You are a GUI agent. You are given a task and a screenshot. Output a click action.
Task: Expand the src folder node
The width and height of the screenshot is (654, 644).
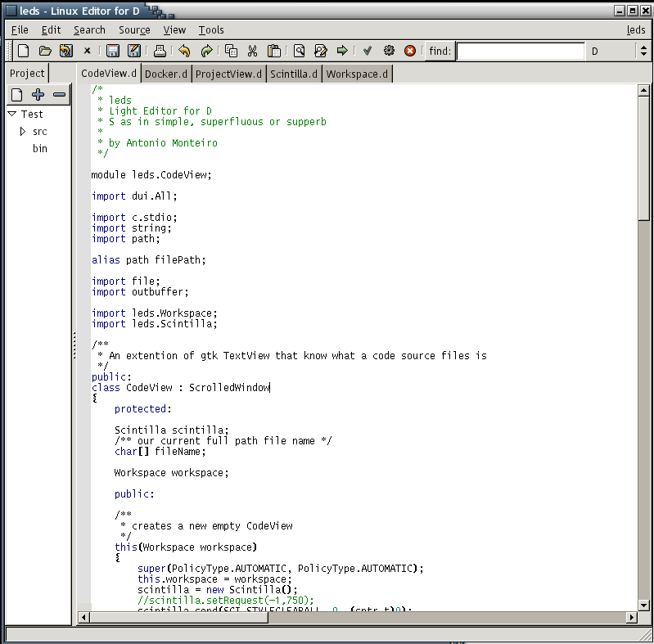23,132
